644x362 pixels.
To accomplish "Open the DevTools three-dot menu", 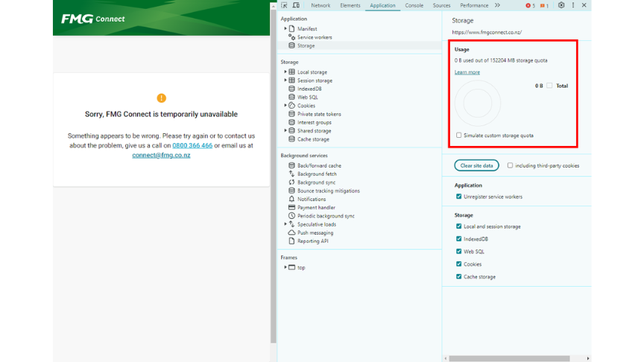I will click(573, 5).
